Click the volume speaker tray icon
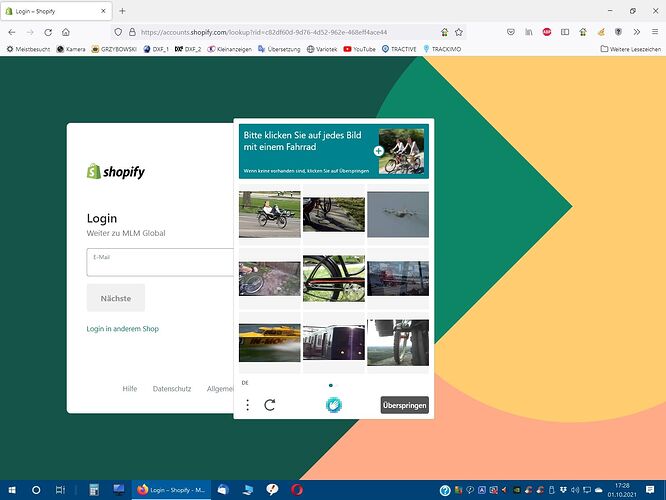 [x=575, y=490]
